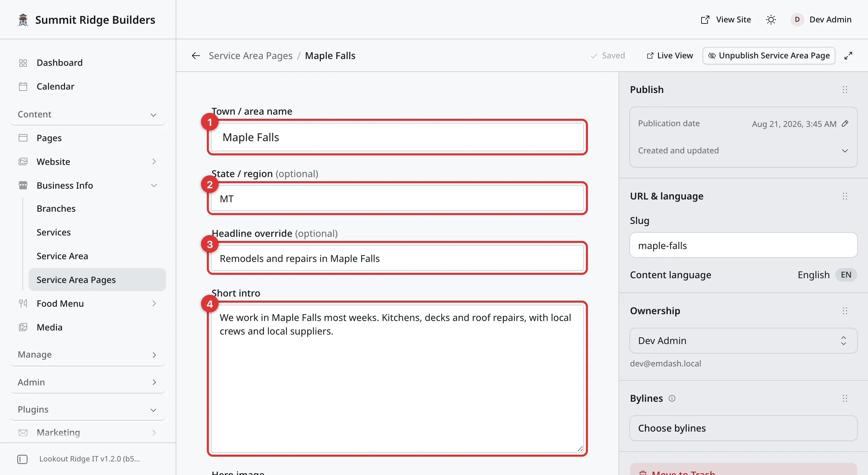Open Pages in the sidebar
868x475 pixels.
click(88, 138)
